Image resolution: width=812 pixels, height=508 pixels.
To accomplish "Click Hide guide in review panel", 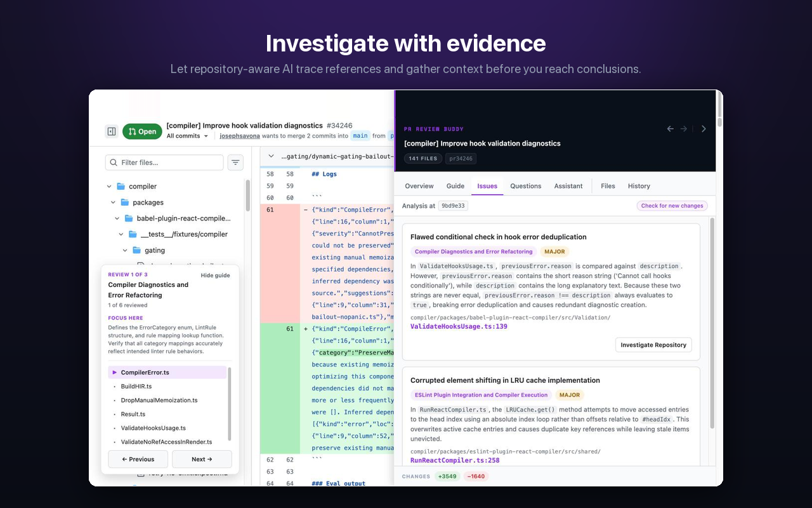I will point(216,276).
